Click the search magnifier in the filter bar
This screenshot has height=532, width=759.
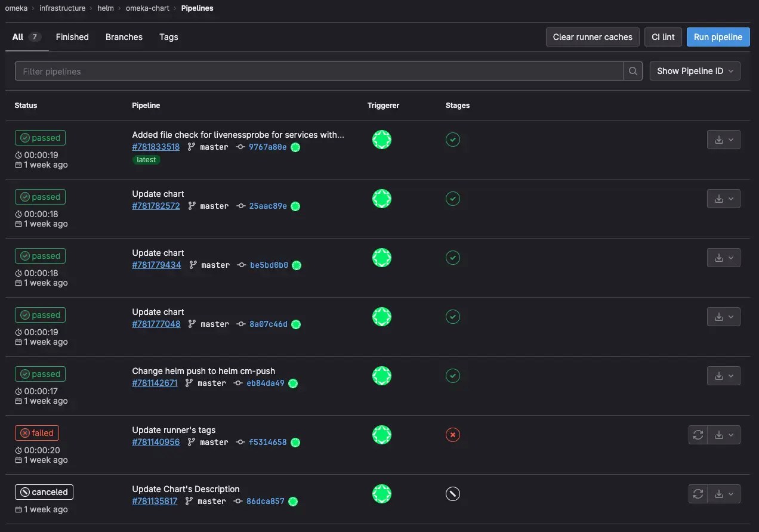[x=632, y=71]
